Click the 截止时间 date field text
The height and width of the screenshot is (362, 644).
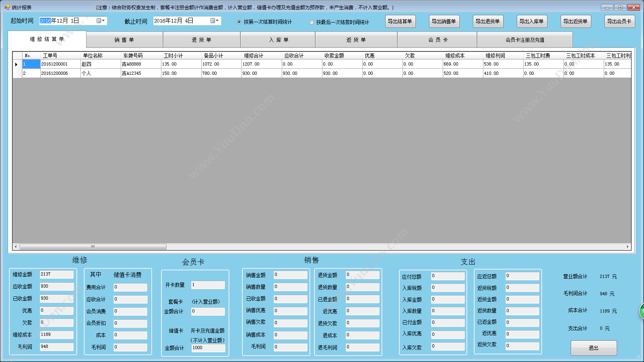point(173,21)
